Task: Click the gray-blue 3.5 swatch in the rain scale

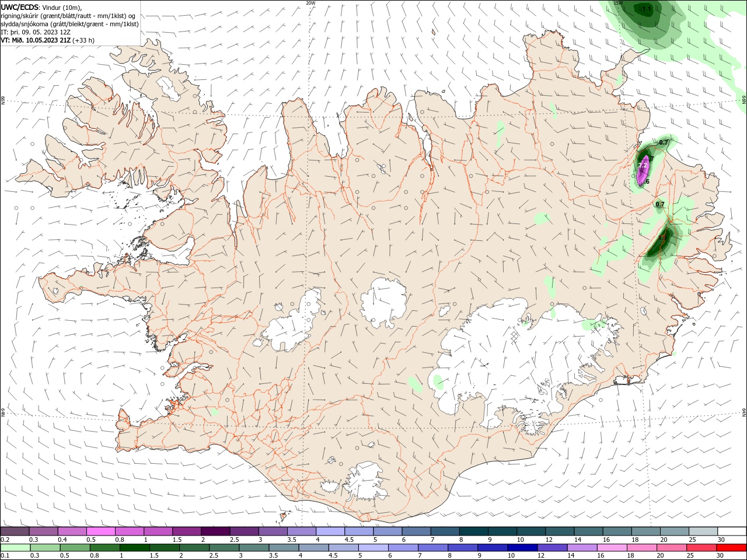Action: tap(283, 548)
